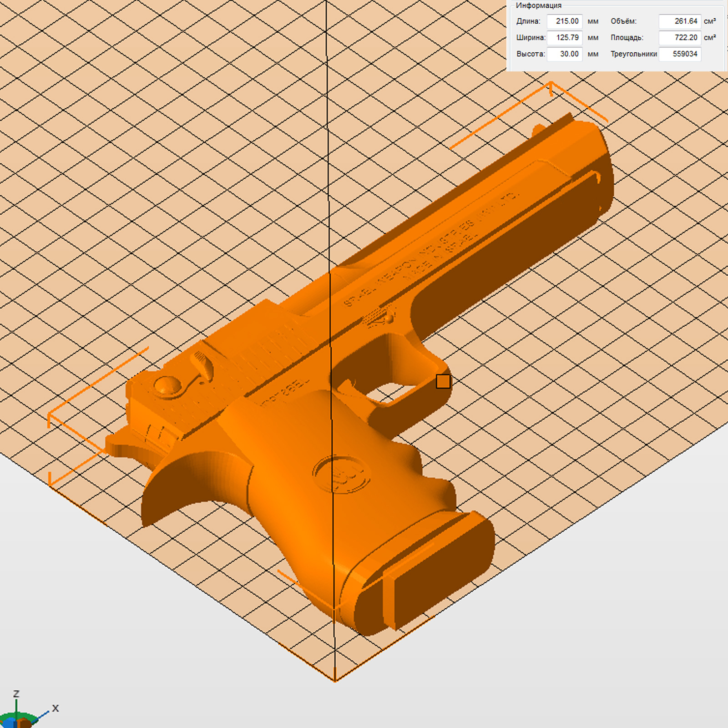Click the Площадь surface area field

click(x=680, y=37)
